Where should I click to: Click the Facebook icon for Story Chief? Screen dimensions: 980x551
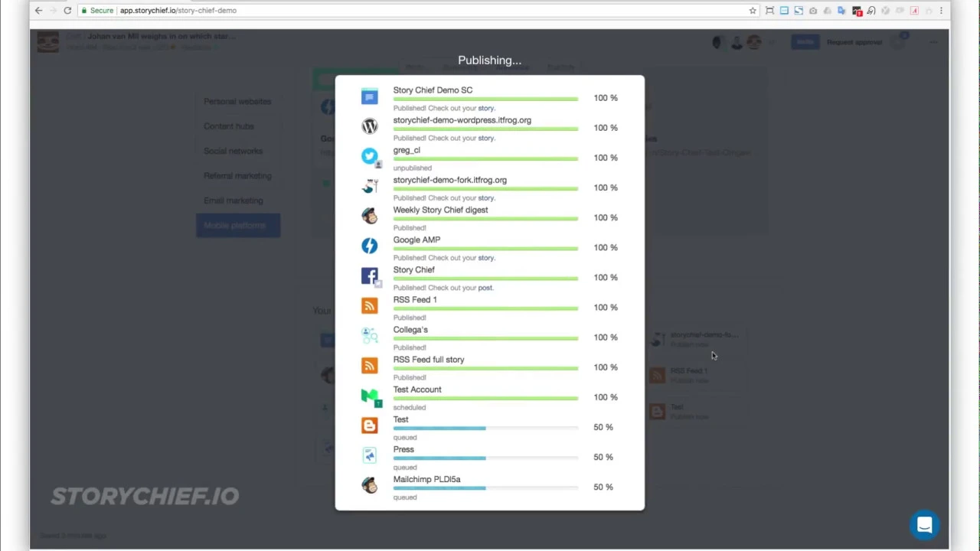(370, 275)
